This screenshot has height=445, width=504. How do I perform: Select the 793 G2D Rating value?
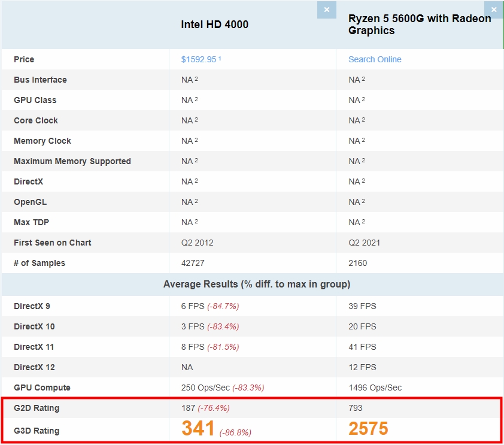(x=355, y=408)
